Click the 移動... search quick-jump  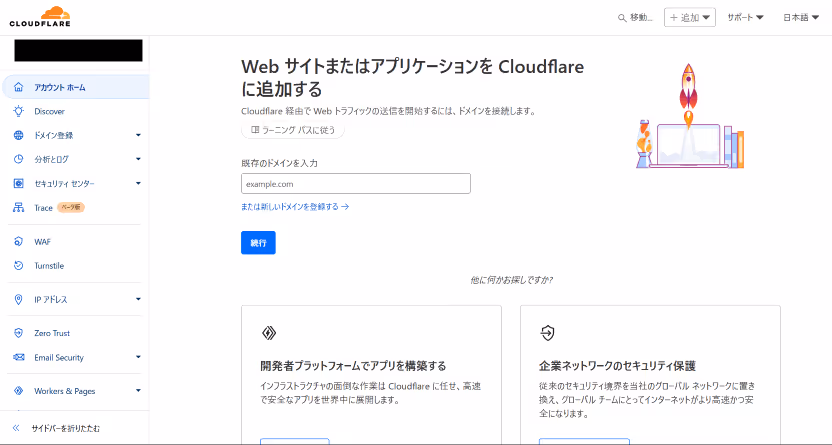click(635, 18)
